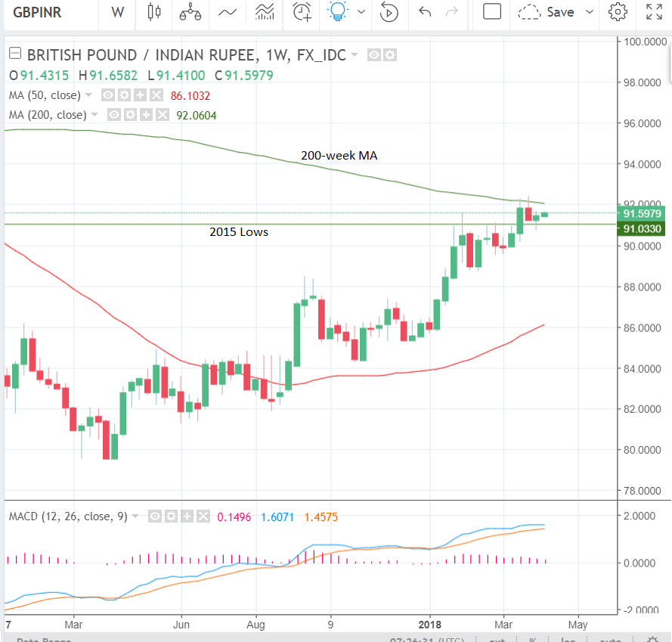Viewport: 672px width, 642px height.
Task: Click the May label on time axis
Action: pos(578,625)
